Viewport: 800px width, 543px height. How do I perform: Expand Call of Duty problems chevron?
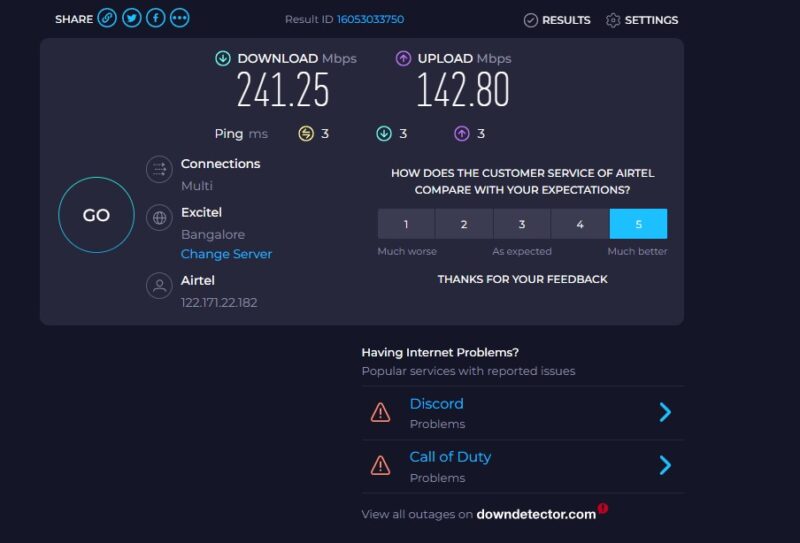(x=665, y=465)
